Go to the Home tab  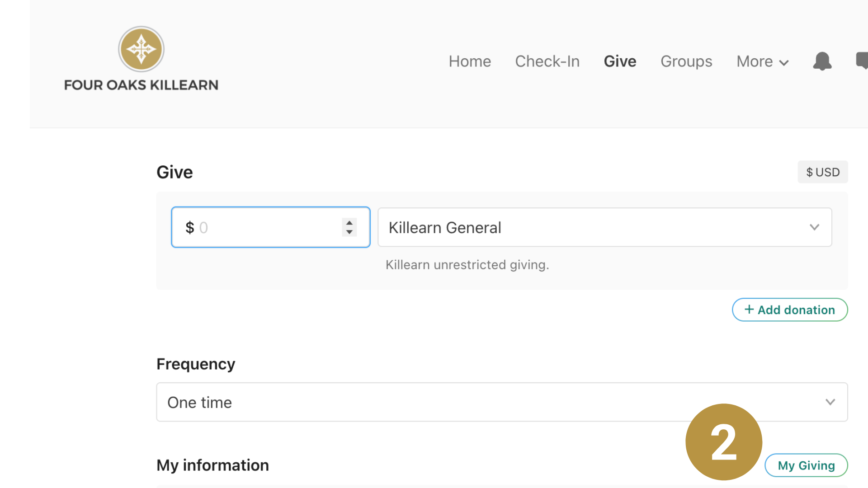point(469,61)
